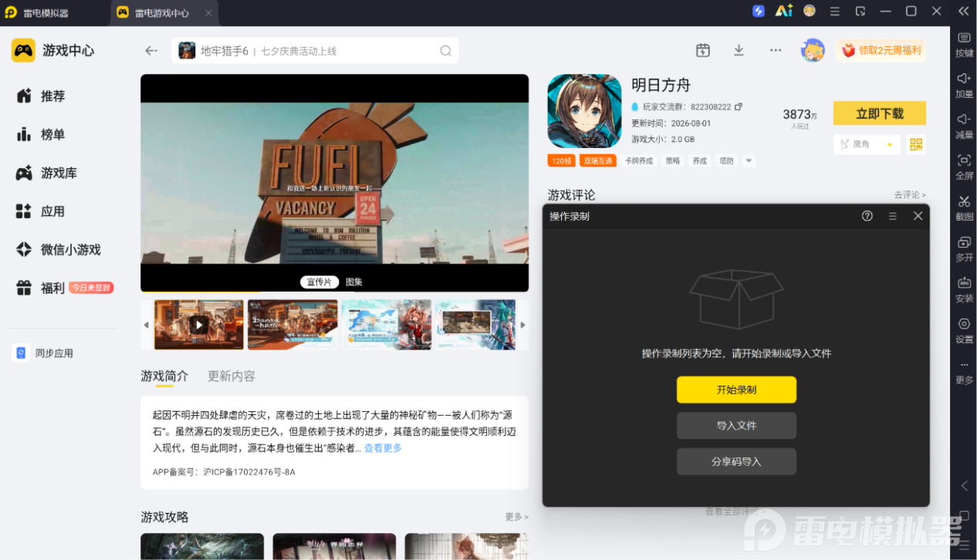Expand more game tags arrow after 塔防

[x=748, y=161]
